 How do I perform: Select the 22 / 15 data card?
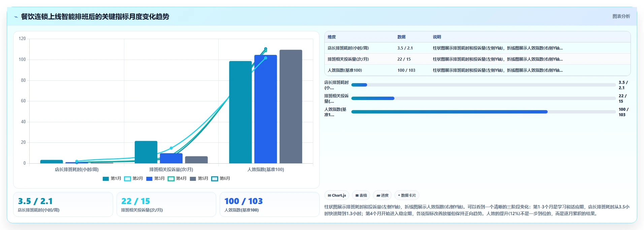click(166, 204)
